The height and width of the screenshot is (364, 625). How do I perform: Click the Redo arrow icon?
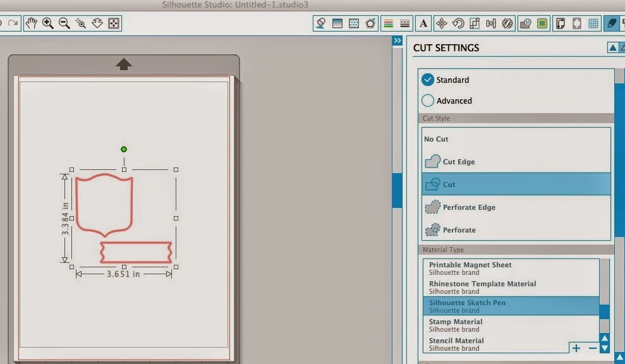13,23
